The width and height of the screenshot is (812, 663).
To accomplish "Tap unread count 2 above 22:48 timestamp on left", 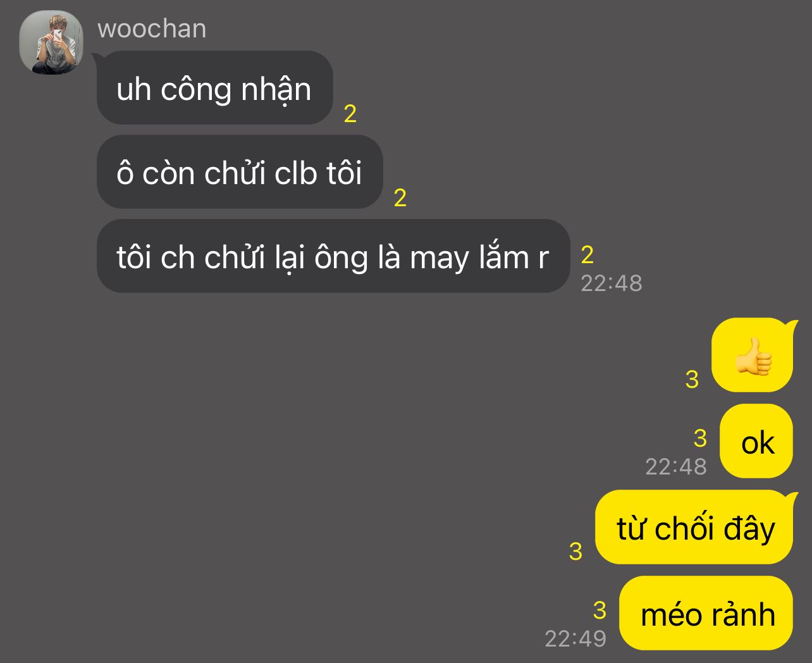I will pos(587,254).
